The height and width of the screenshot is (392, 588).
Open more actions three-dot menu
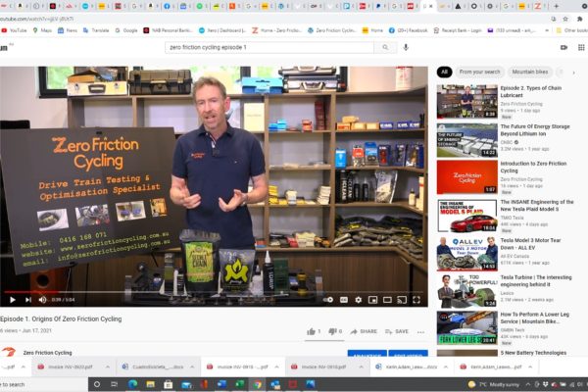[420, 332]
